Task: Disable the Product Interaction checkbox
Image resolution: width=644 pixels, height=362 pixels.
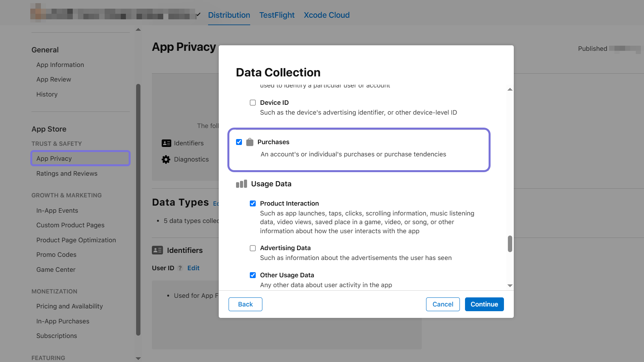Action: pos(253,204)
